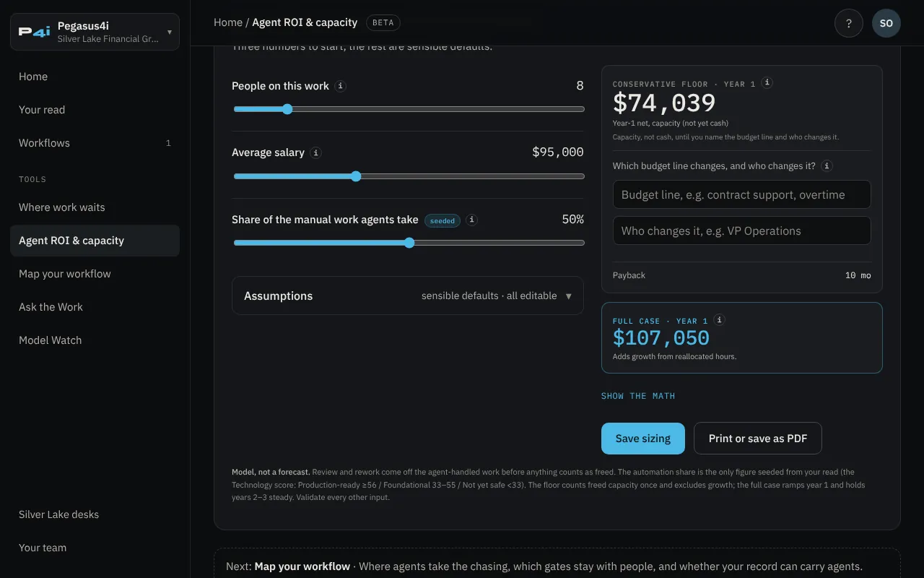
Task: Click the Save sizing button
Action: tap(643, 439)
